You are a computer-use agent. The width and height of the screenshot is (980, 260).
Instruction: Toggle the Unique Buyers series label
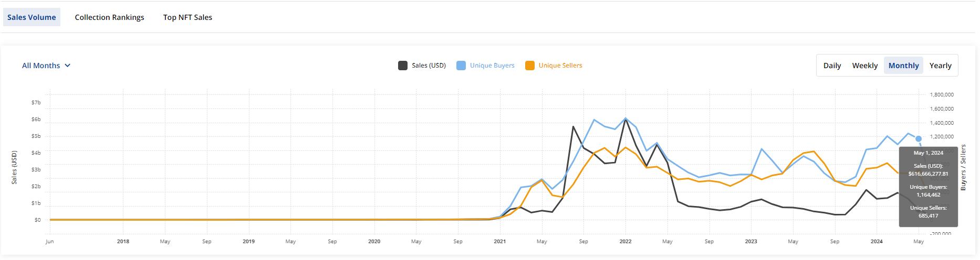pyautogui.click(x=492, y=66)
